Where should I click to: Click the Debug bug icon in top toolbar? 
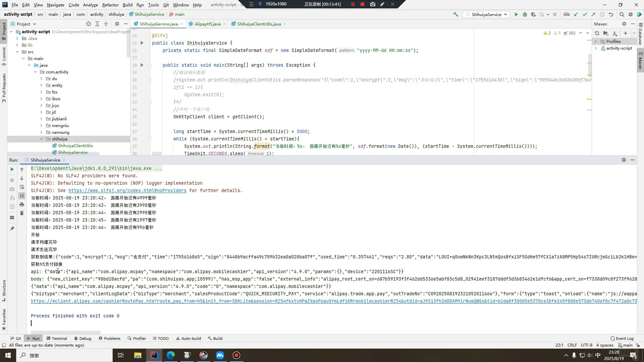click(525, 14)
